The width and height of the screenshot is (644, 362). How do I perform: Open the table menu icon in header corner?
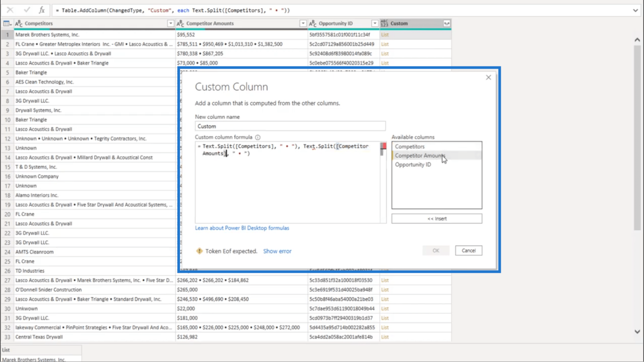point(7,23)
